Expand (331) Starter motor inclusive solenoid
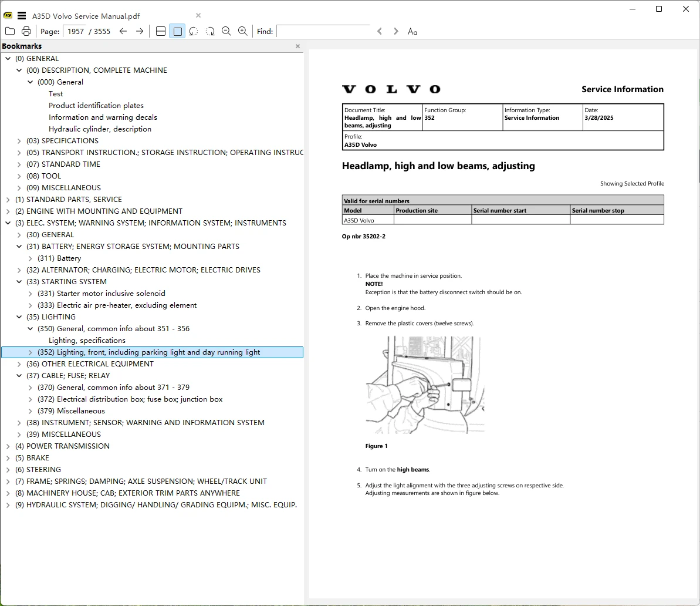The height and width of the screenshot is (606, 700). [31, 294]
